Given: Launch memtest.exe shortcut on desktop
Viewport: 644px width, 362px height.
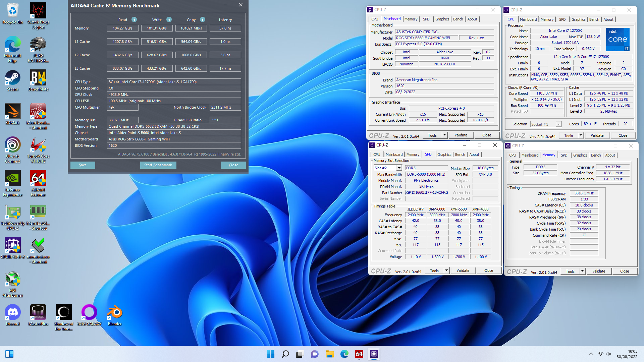Looking at the screenshot, I should [38, 250].
